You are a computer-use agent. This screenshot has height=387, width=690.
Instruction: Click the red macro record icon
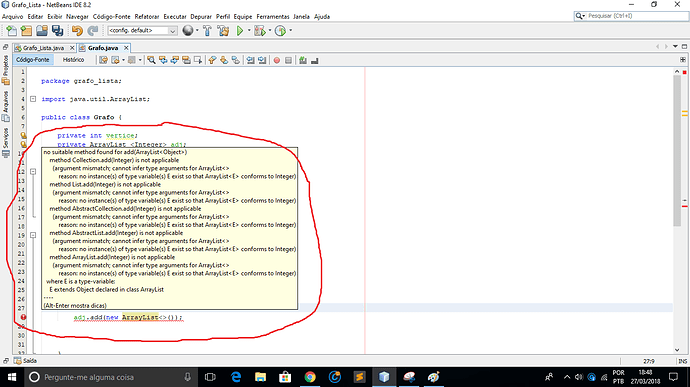tap(277, 60)
